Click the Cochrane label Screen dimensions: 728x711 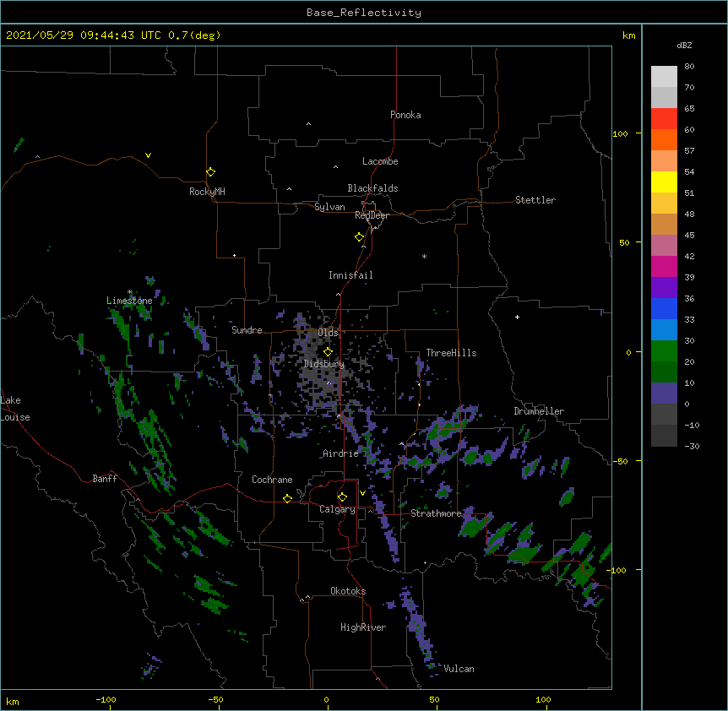[272, 480]
